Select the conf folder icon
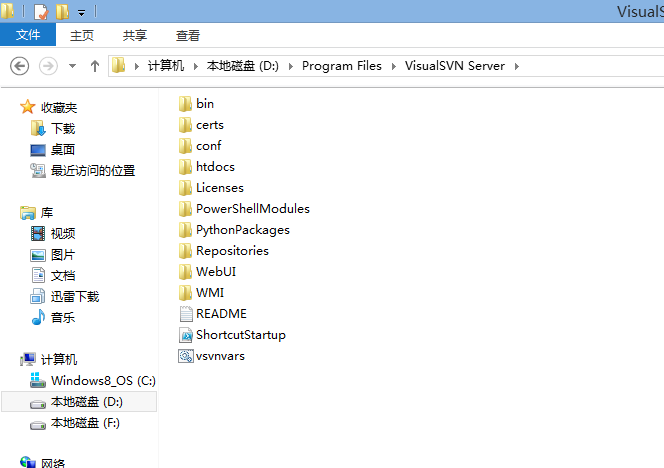 185,146
